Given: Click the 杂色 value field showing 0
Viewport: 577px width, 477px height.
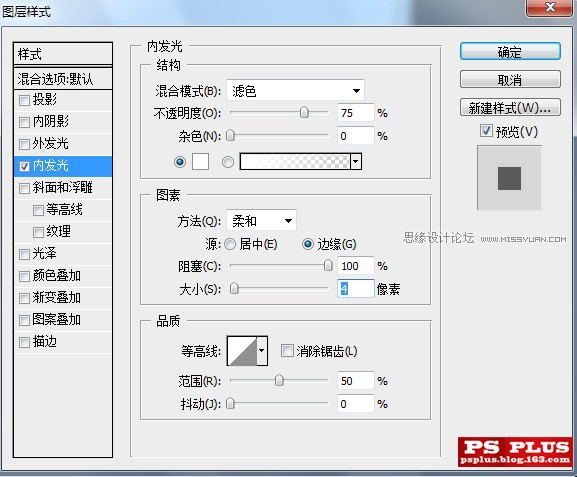Looking at the screenshot, I should (355, 136).
